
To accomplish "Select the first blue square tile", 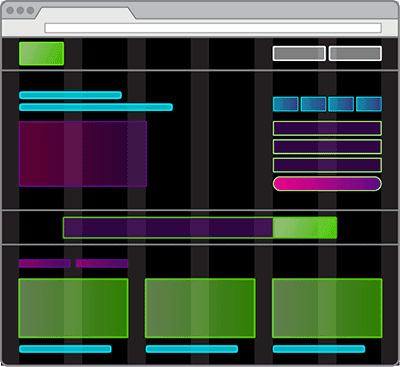I will pyautogui.click(x=286, y=104).
